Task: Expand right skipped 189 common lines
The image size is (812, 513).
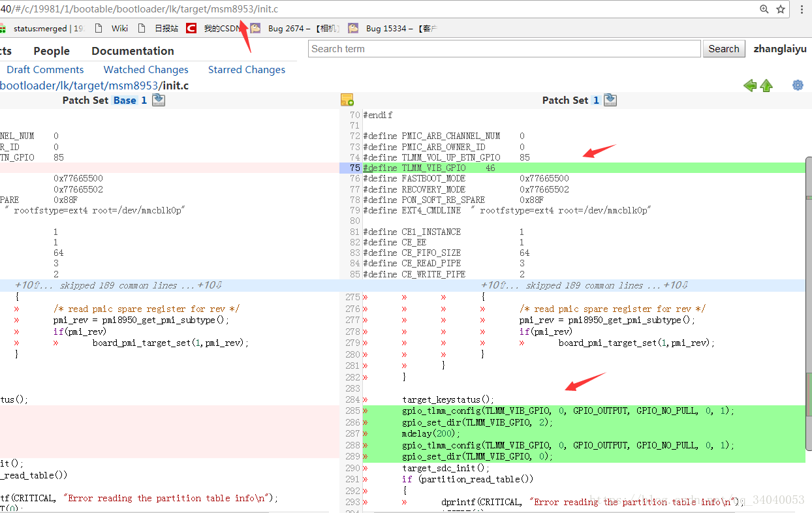Action: point(585,285)
